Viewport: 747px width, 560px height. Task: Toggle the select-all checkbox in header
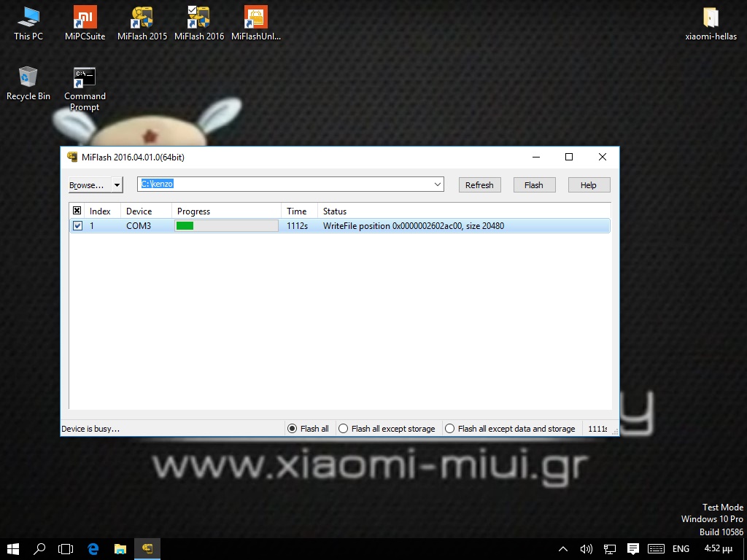coord(77,211)
